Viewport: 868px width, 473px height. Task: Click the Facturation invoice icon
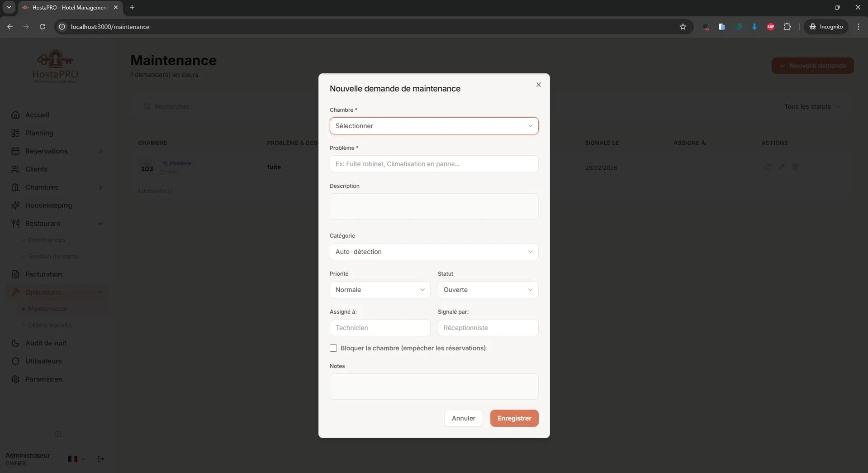tap(15, 274)
